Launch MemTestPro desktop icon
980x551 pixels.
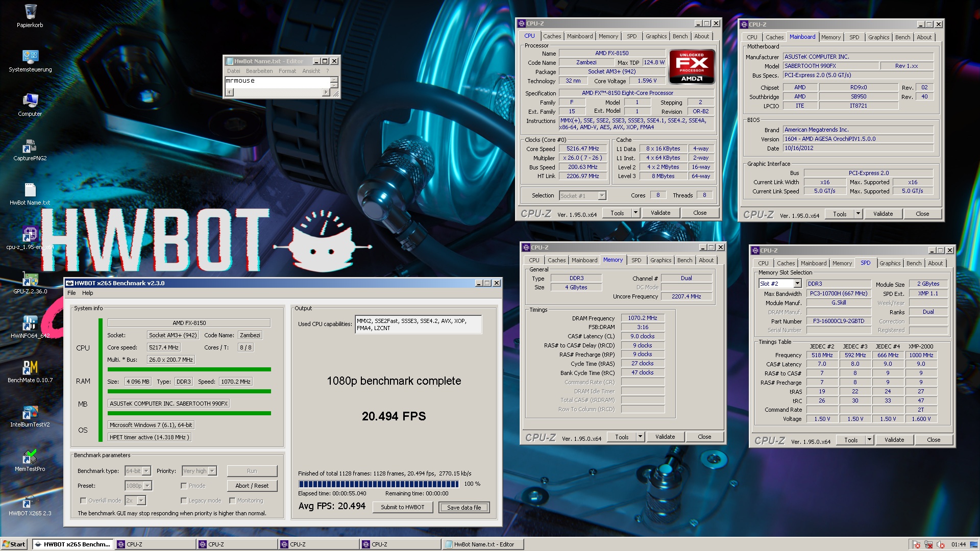pyautogui.click(x=30, y=456)
